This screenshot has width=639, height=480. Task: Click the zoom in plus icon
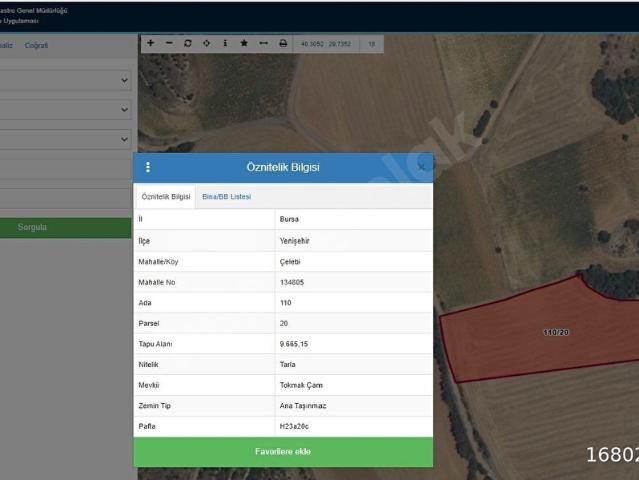[151, 43]
